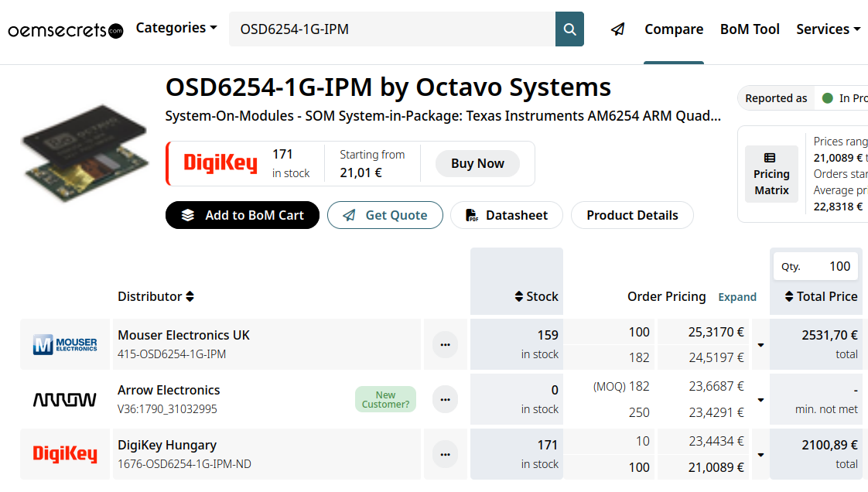This screenshot has width=868, height=492.
Task: Click Mouser total price 2531,70 €
Action: click(830, 336)
